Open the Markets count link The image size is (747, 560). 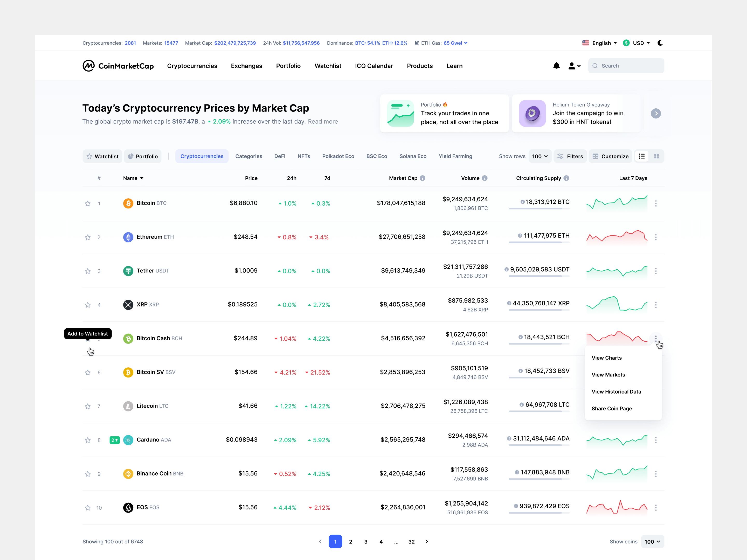tap(171, 43)
